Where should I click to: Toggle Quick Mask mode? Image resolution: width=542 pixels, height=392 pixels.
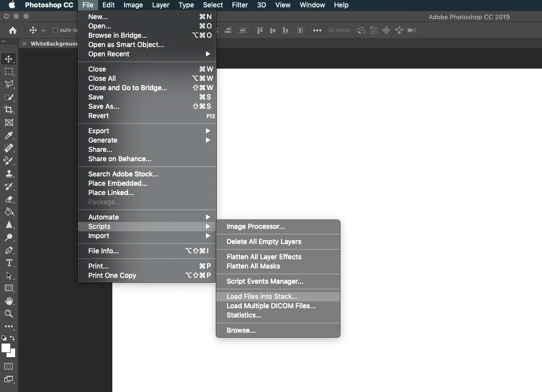(9, 367)
